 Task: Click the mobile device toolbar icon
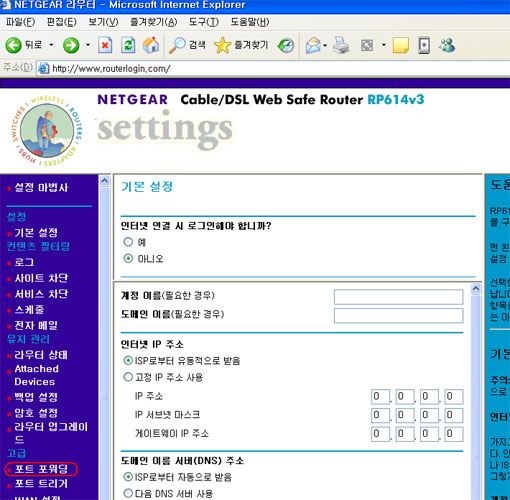click(424, 45)
